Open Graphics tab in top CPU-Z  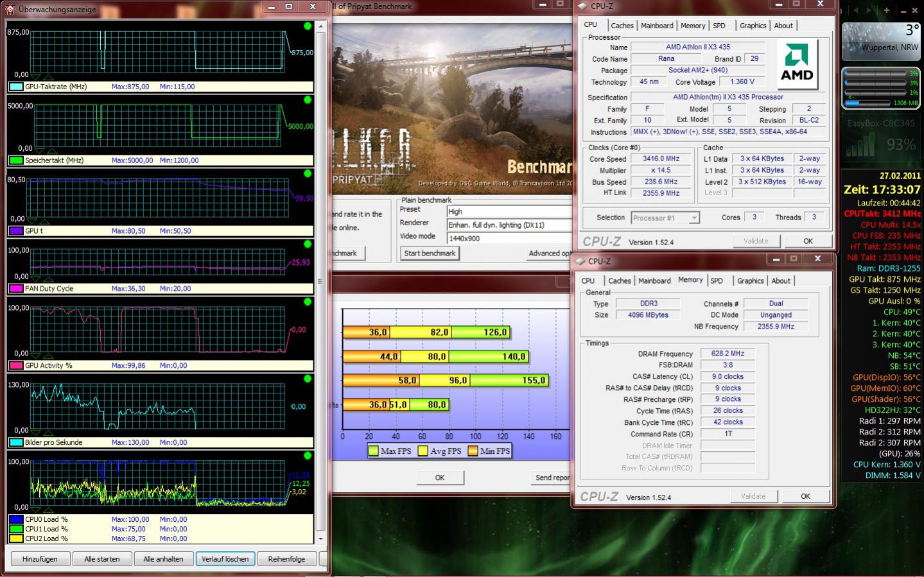[753, 26]
